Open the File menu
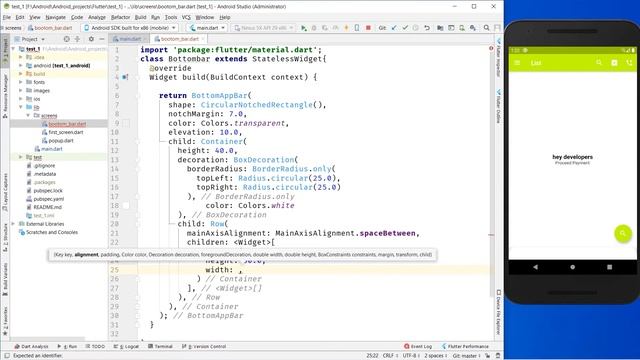This screenshot has width=640, height=360. click(x=7, y=17)
